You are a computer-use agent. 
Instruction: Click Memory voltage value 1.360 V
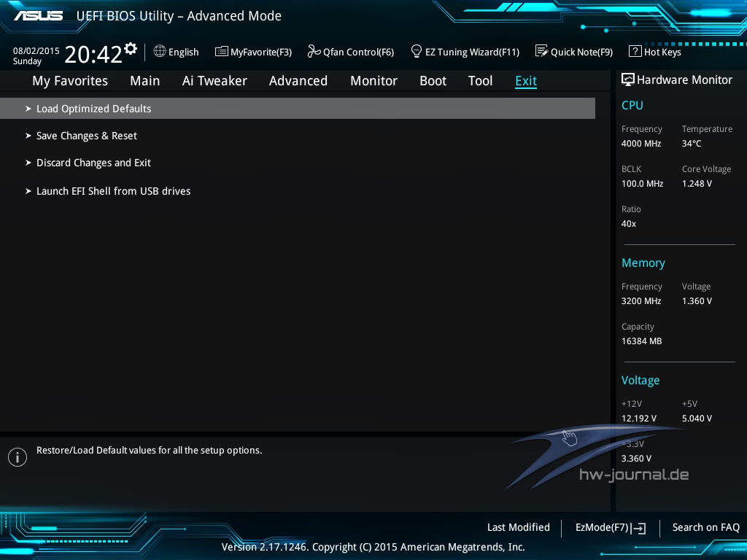[697, 301]
